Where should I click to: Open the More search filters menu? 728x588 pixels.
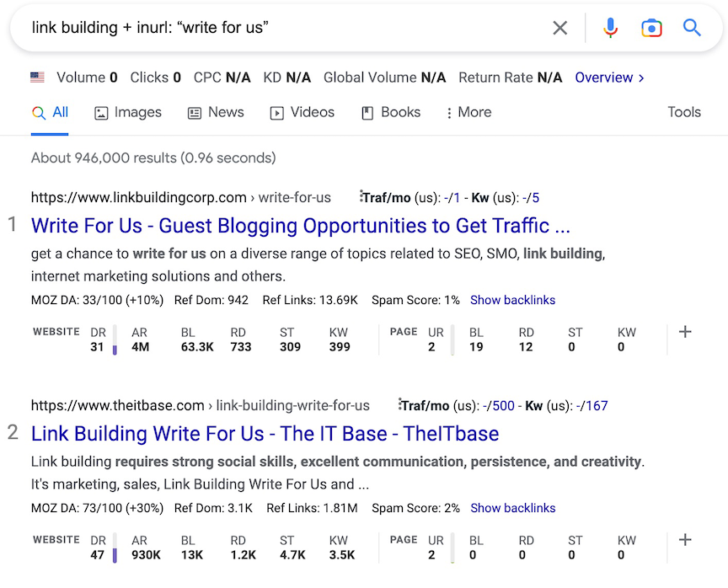point(468,112)
